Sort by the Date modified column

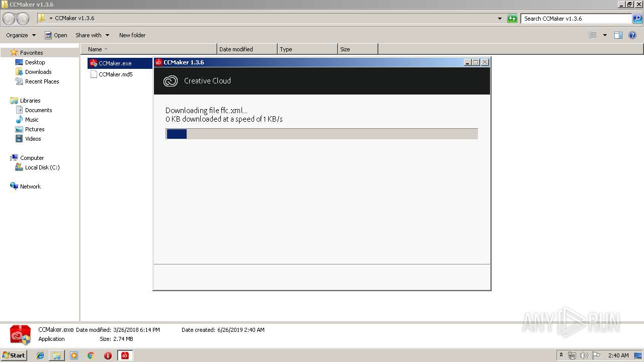click(x=247, y=49)
